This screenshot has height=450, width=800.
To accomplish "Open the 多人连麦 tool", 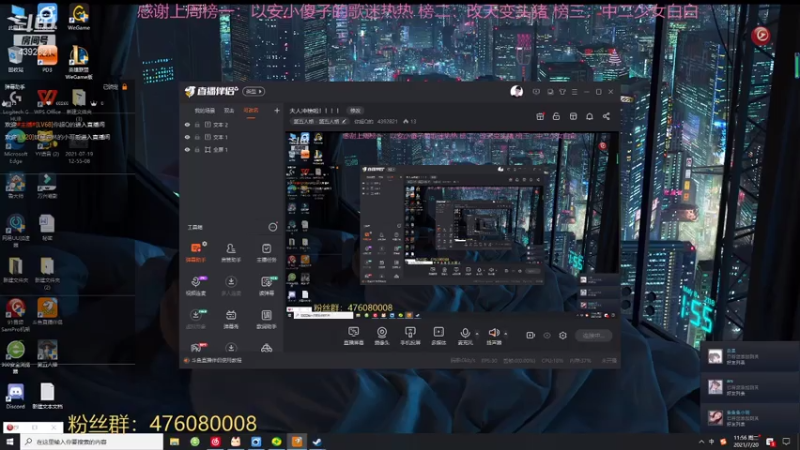I will (231, 286).
